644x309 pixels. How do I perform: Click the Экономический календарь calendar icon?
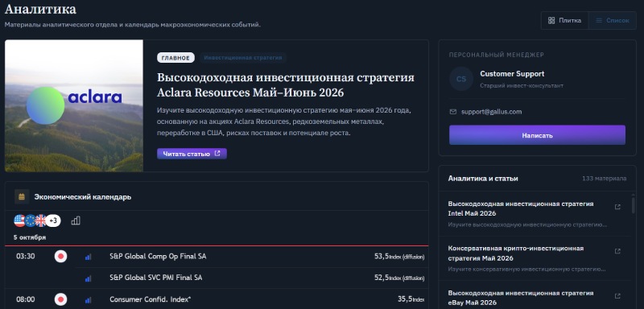tap(22, 196)
